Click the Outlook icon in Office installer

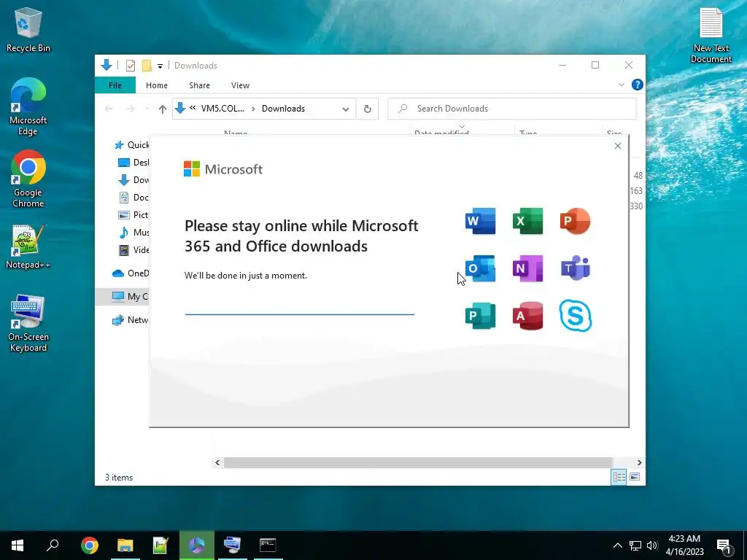[480, 268]
